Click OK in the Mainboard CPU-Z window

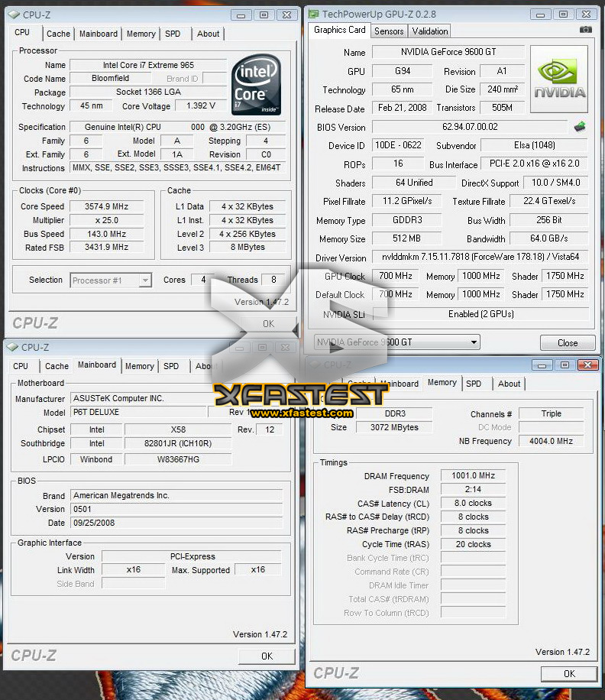point(267,656)
